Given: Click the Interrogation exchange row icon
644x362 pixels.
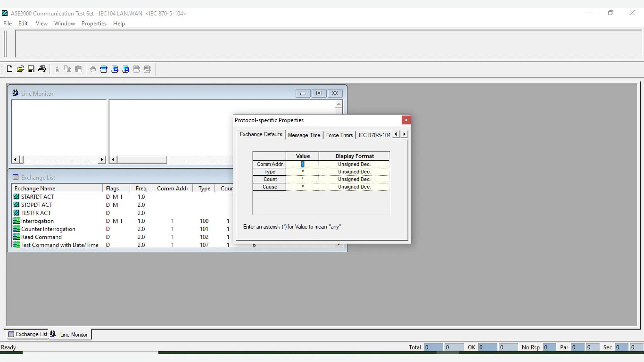Looking at the screenshot, I should [16, 221].
